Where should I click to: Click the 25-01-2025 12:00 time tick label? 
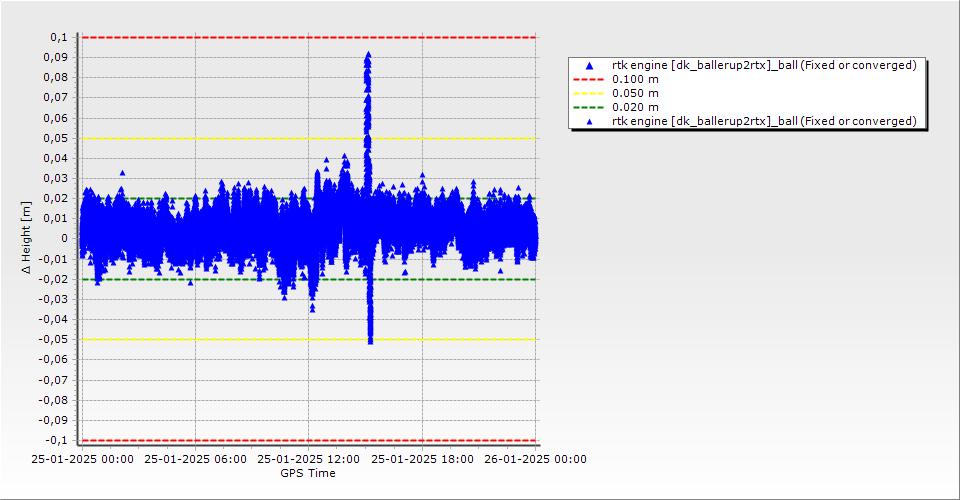point(309,459)
